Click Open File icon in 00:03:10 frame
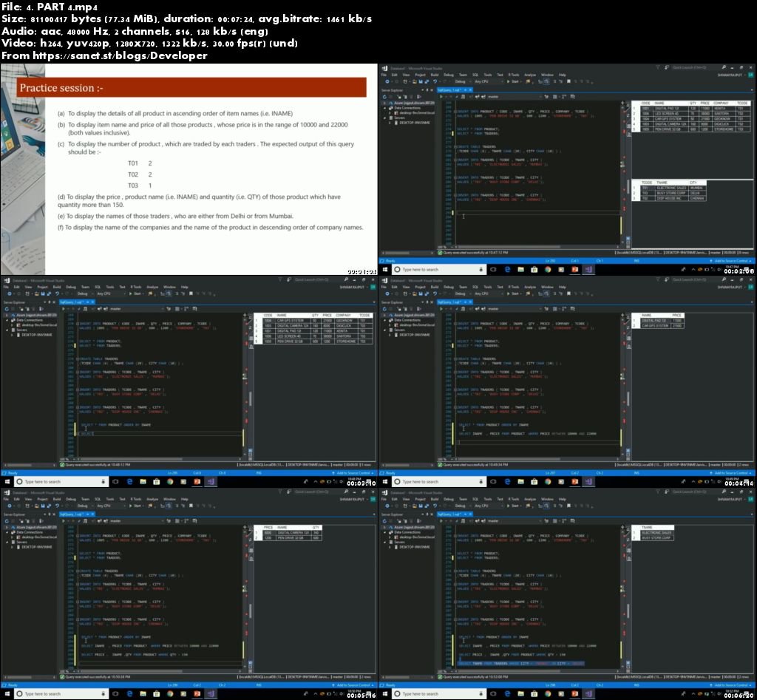This screenshot has height=700, width=757. click(x=36, y=293)
